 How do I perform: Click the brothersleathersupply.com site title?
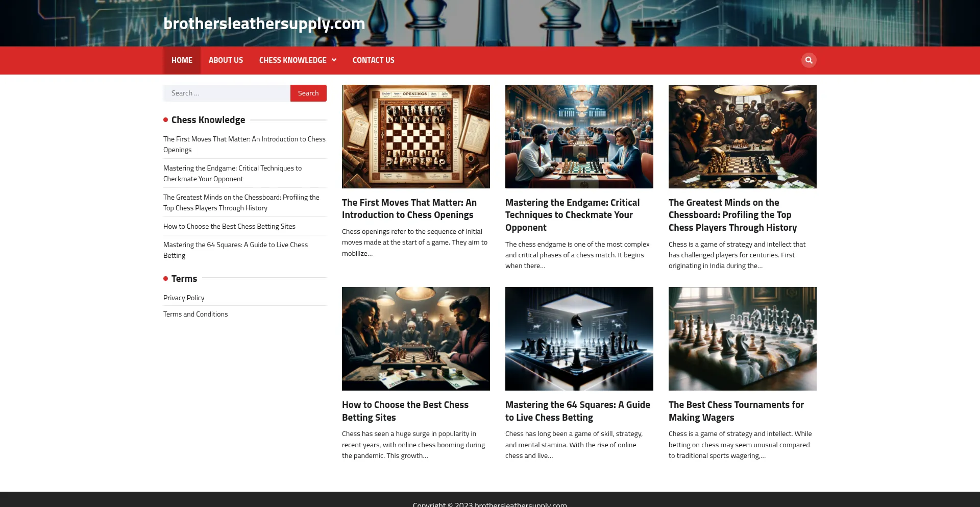[264, 23]
